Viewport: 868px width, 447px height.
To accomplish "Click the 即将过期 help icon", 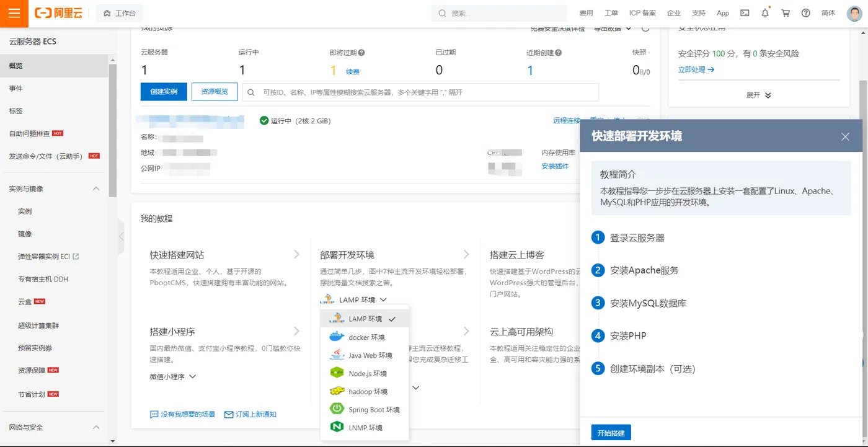I will click(361, 53).
